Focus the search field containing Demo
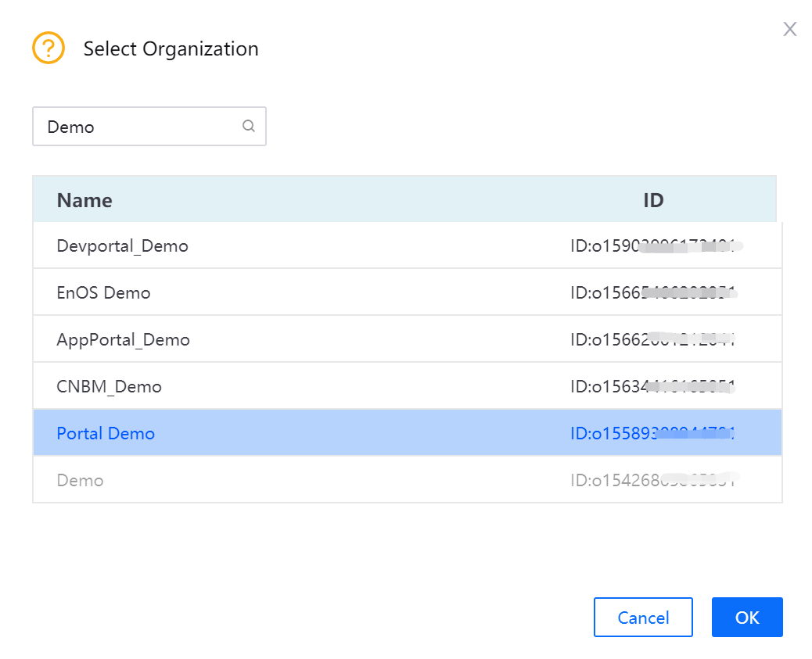This screenshot has height=659, width=812. (x=141, y=127)
